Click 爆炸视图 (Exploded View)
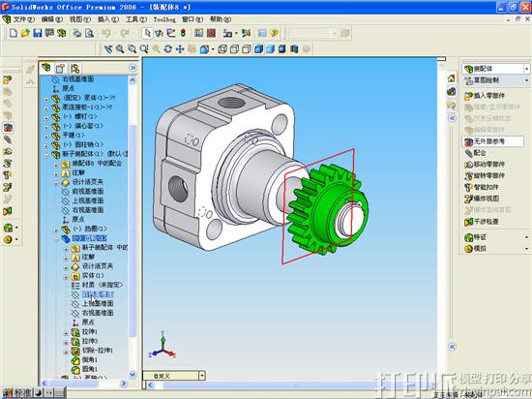Screen dimensions: 532x399 tap(481, 199)
